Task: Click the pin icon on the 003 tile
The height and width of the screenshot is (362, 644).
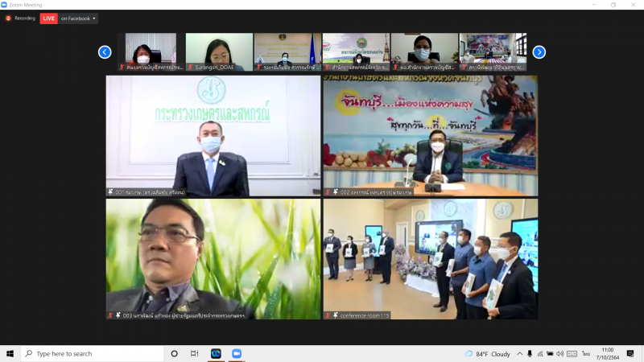Action: point(118,315)
